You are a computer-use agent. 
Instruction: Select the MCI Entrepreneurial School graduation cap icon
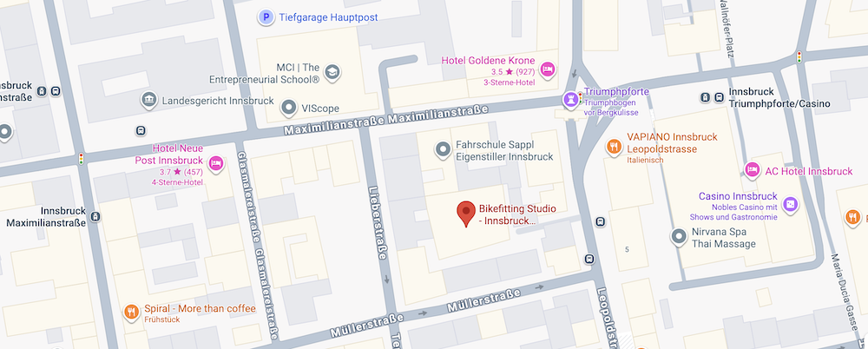332,73
